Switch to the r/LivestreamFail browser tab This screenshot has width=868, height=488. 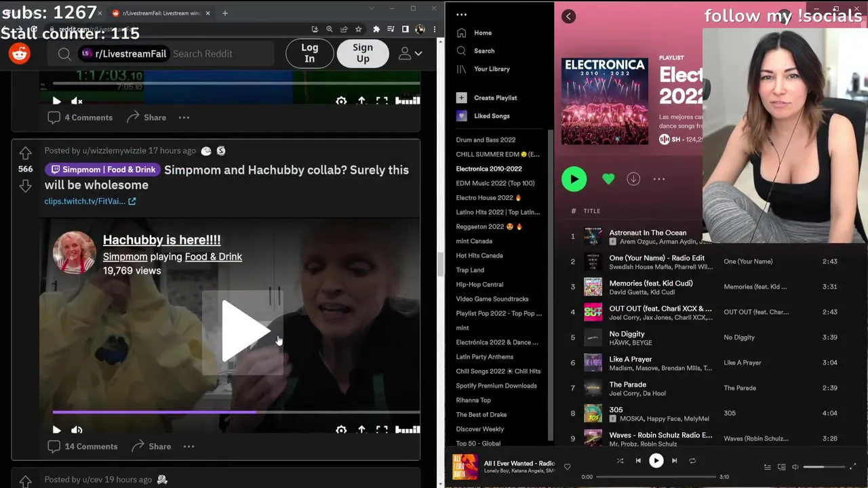coord(161,13)
